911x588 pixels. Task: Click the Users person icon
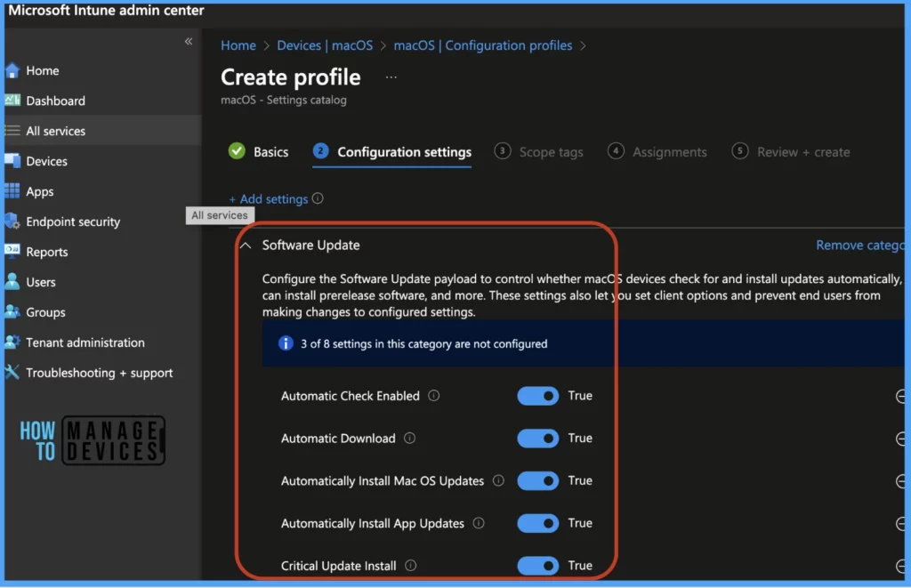pyautogui.click(x=12, y=282)
